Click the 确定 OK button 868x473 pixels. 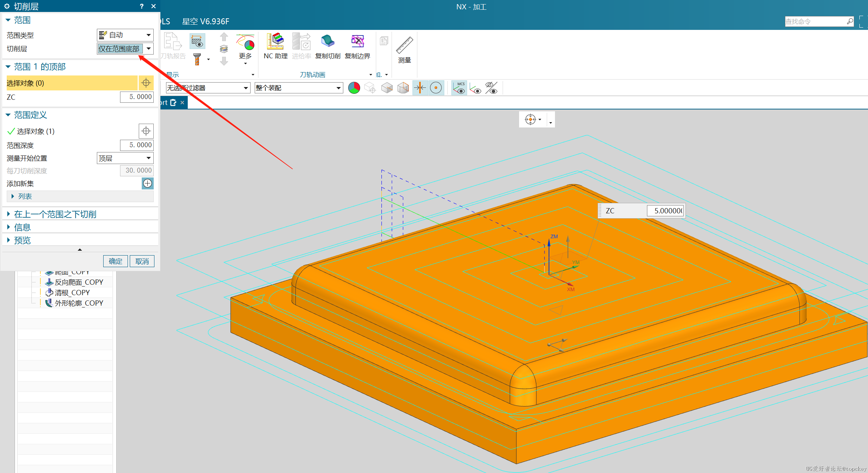coord(115,261)
